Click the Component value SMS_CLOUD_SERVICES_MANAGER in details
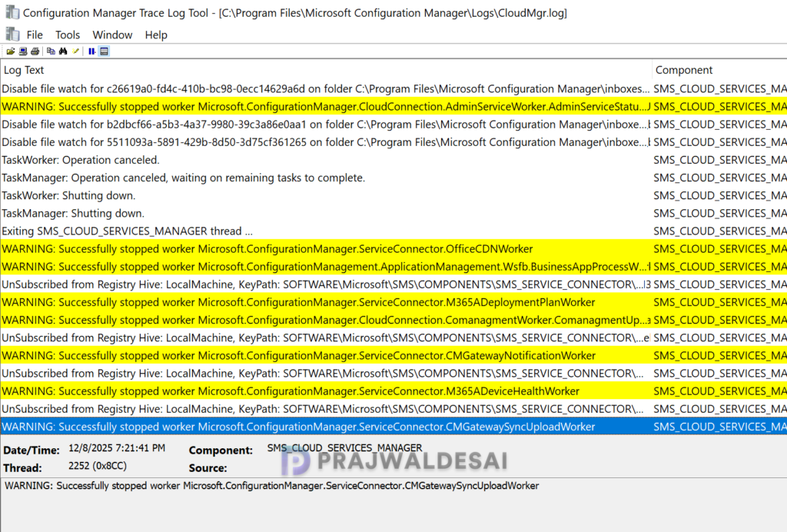This screenshot has height=532, width=787. coord(344,447)
